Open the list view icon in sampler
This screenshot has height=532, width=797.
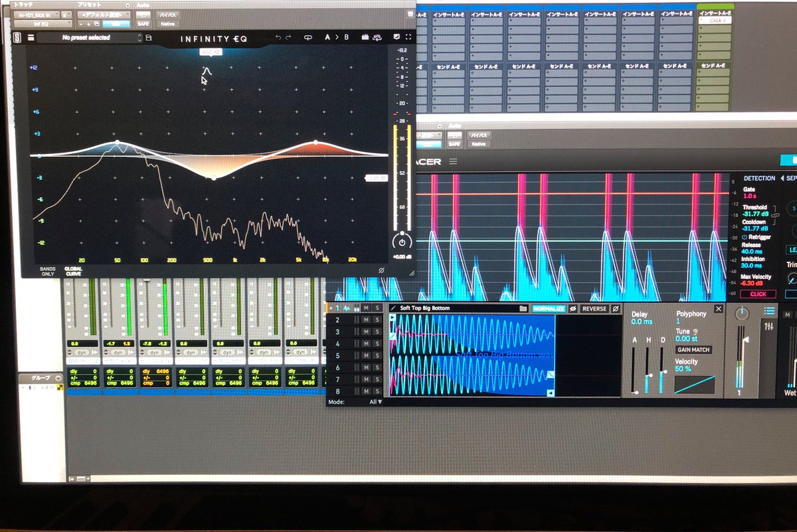pyautogui.click(x=769, y=311)
